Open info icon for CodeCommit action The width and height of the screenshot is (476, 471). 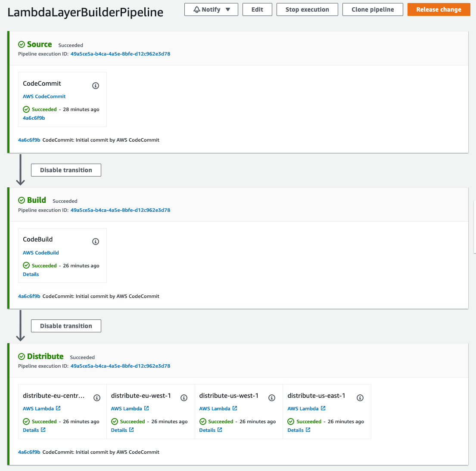(x=96, y=86)
